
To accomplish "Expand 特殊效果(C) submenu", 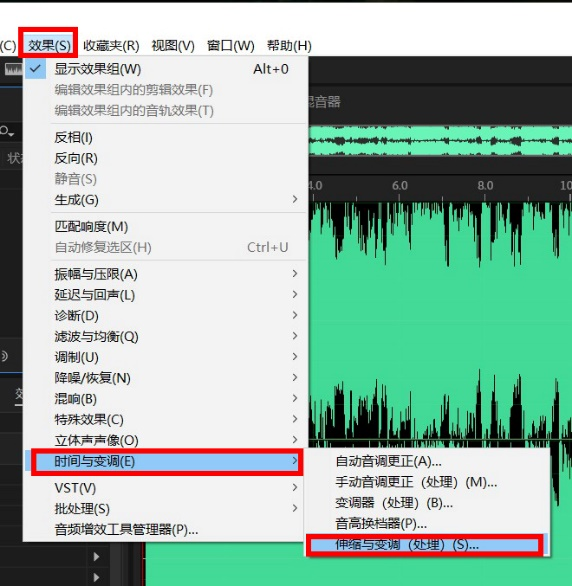I will 165,420.
